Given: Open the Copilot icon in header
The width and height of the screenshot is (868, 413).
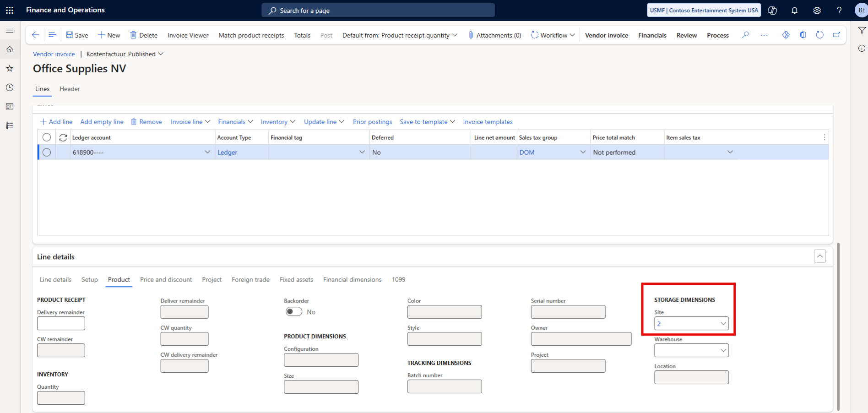Looking at the screenshot, I should point(773,10).
